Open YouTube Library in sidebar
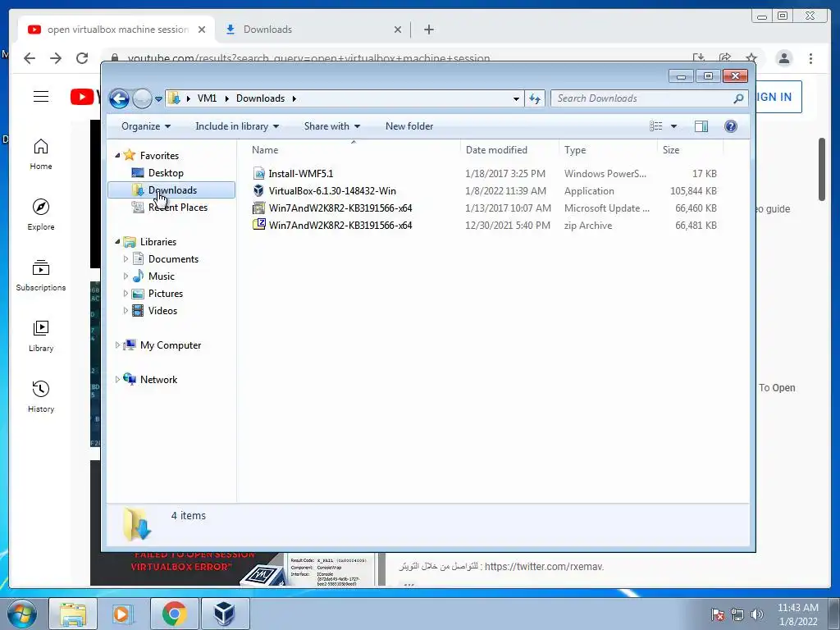840x630 pixels. pyautogui.click(x=41, y=336)
